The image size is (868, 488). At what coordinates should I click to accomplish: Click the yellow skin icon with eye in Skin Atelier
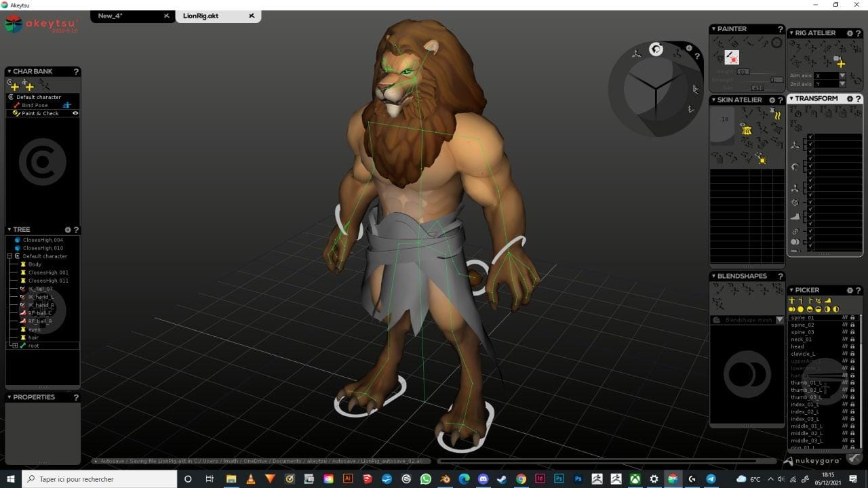point(746,129)
